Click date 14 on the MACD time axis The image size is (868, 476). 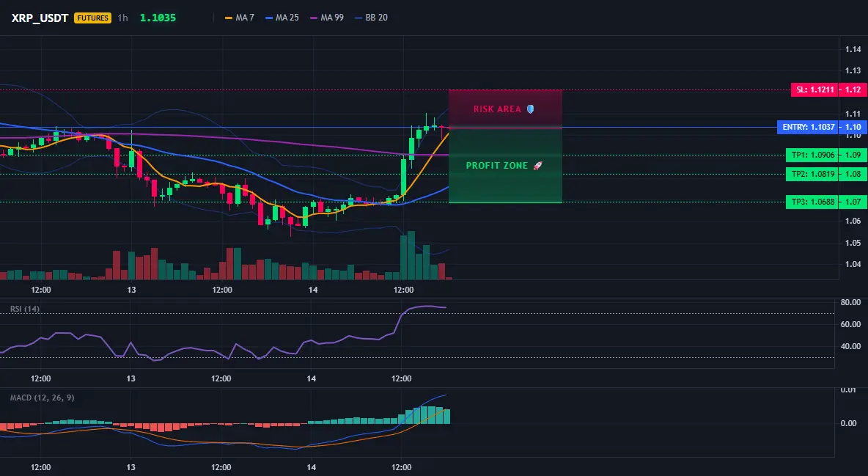point(312,467)
